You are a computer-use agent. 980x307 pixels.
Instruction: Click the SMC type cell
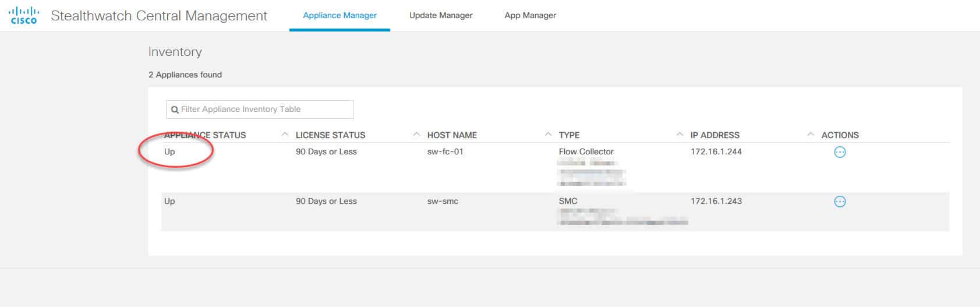pos(568,201)
